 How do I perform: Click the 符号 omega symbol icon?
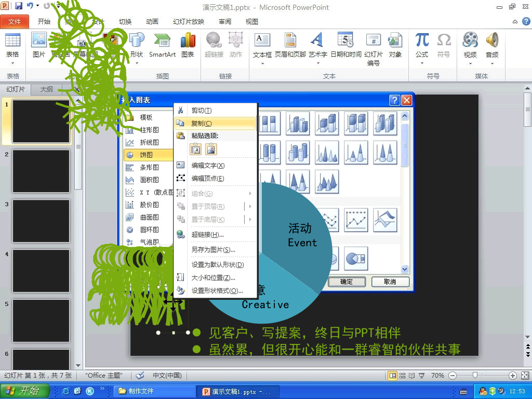click(x=444, y=46)
